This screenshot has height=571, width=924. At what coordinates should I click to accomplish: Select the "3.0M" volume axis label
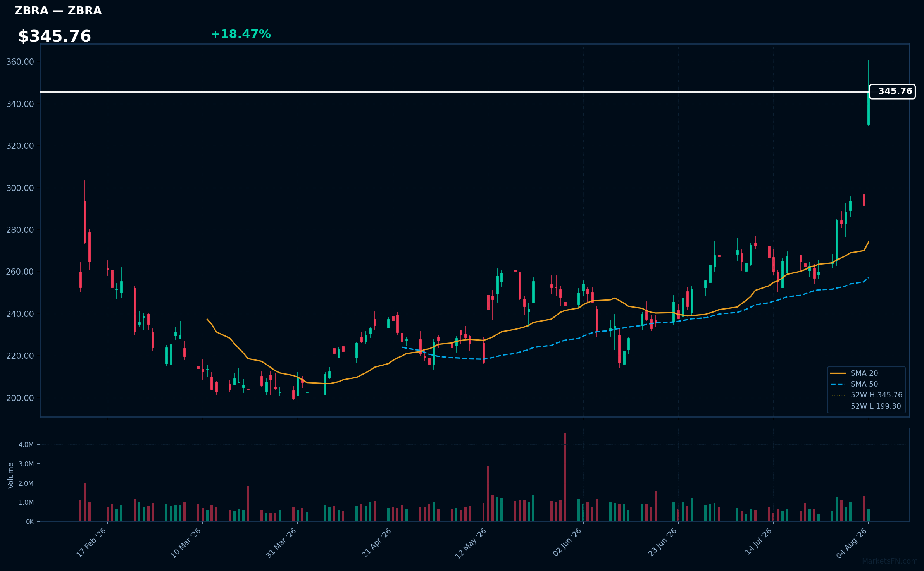(26, 464)
